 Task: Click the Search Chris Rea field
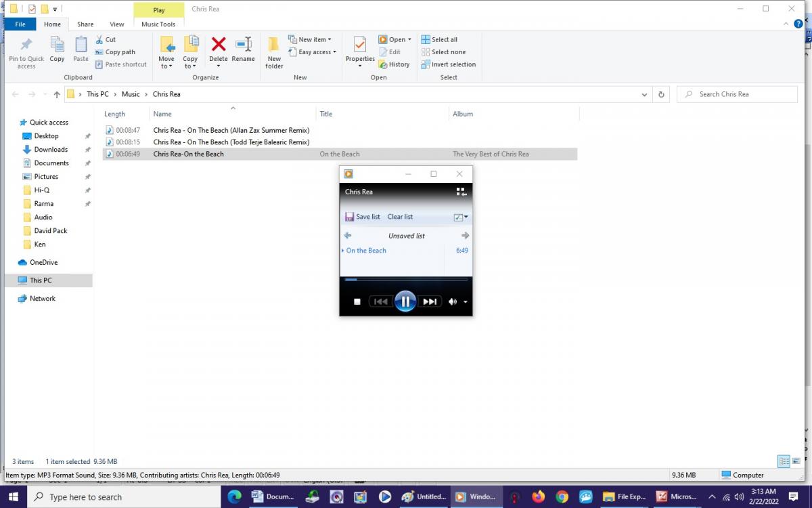pyautogui.click(x=738, y=94)
